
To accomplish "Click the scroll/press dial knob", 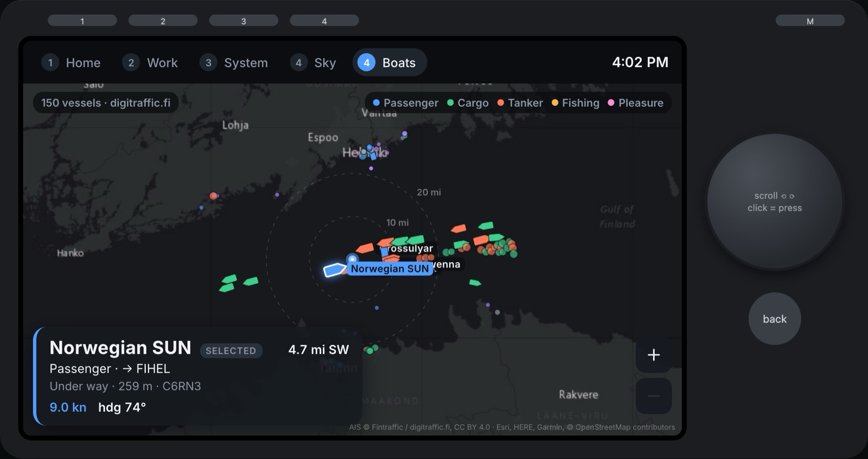I will [x=775, y=202].
